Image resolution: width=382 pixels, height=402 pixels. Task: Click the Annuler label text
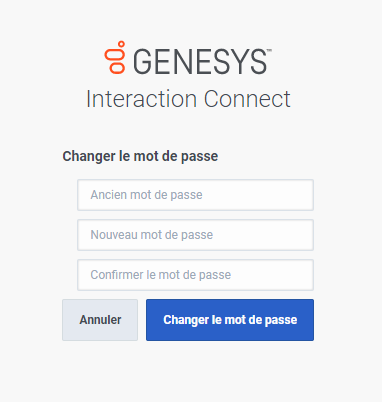(x=100, y=320)
